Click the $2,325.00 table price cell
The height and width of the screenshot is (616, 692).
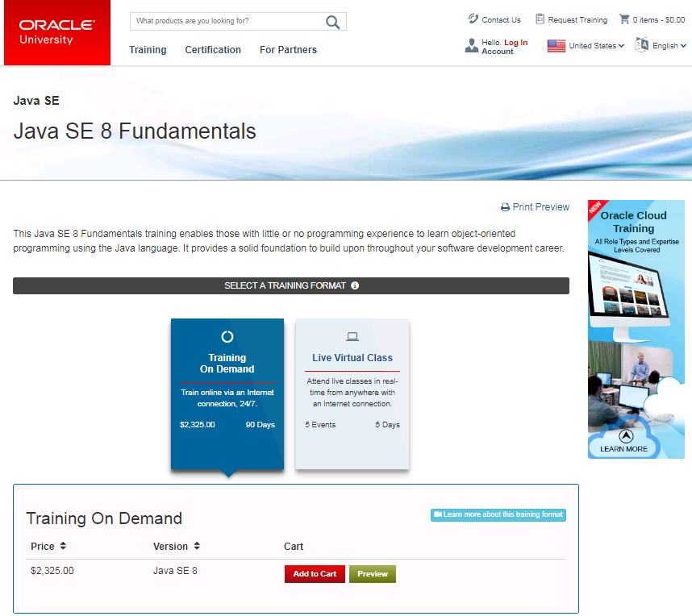pos(52,571)
